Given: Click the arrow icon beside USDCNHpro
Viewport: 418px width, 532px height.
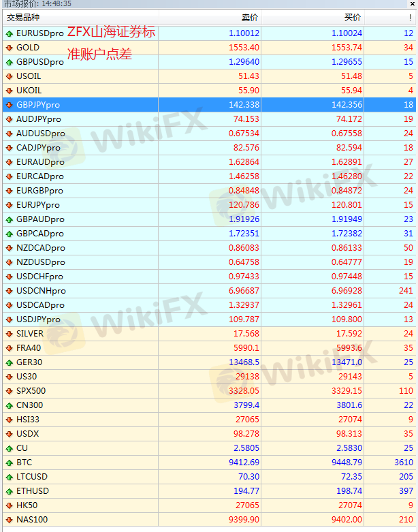Looking at the screenshot, I should click(x=9, y=291).
